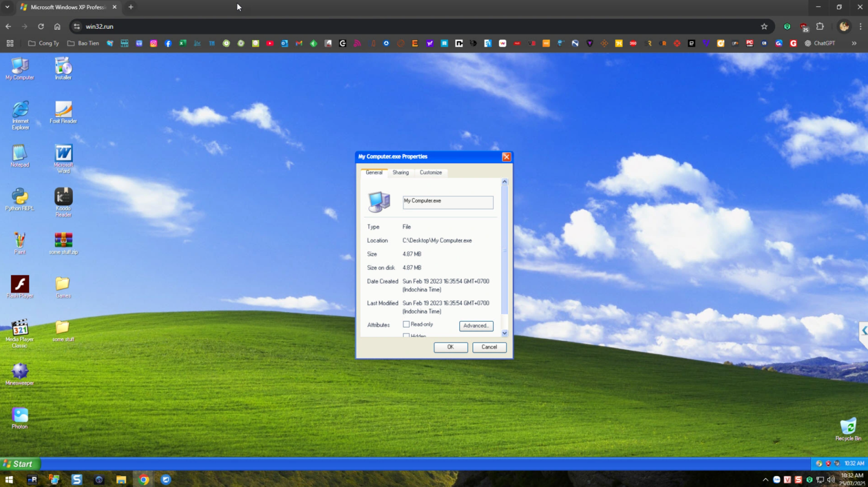The height and width of the screenshot is (487, 868).
Task: Open the Games folder icon
Action: tap(63, 287)
